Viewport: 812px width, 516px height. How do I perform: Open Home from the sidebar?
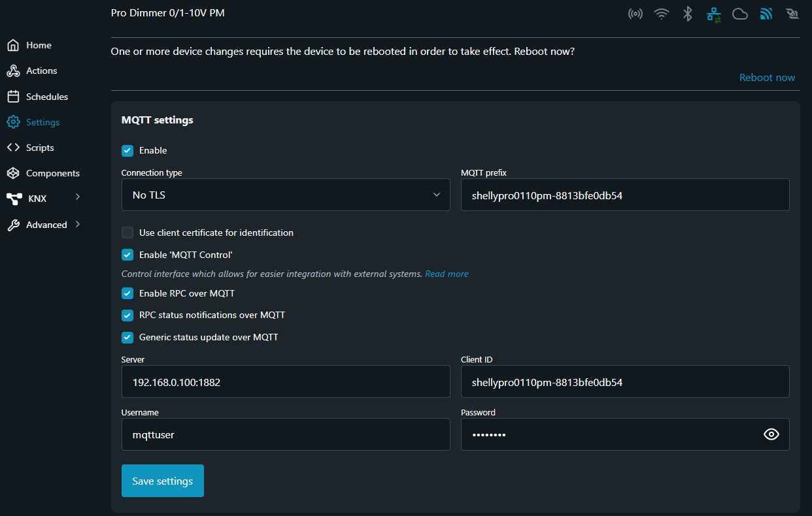39,45
